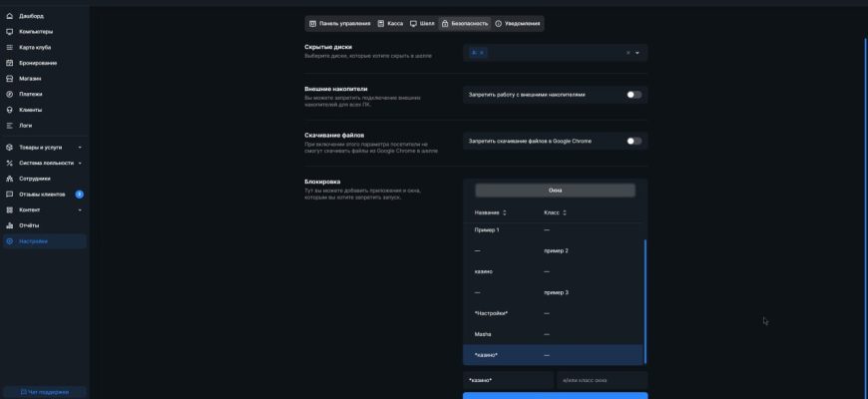Click the Компьютеры monitor icon
The width and height of the screenshot is (868, 399).
[10, 31]
